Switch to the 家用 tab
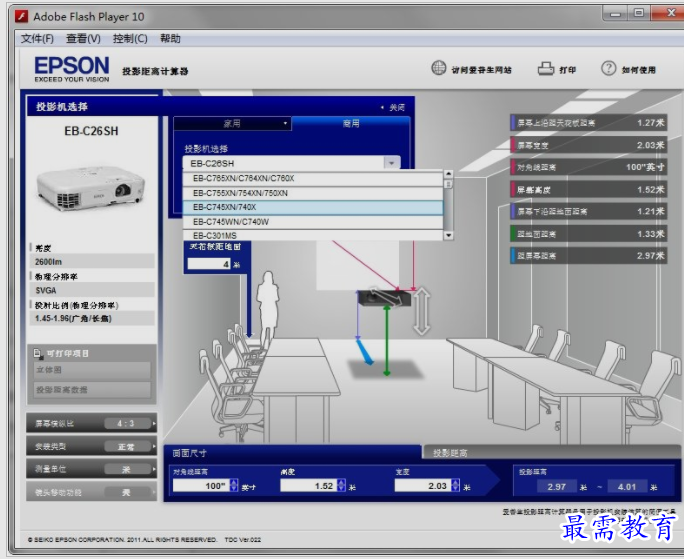The height and width of the screenshot is (559, 684). [233, 123]
